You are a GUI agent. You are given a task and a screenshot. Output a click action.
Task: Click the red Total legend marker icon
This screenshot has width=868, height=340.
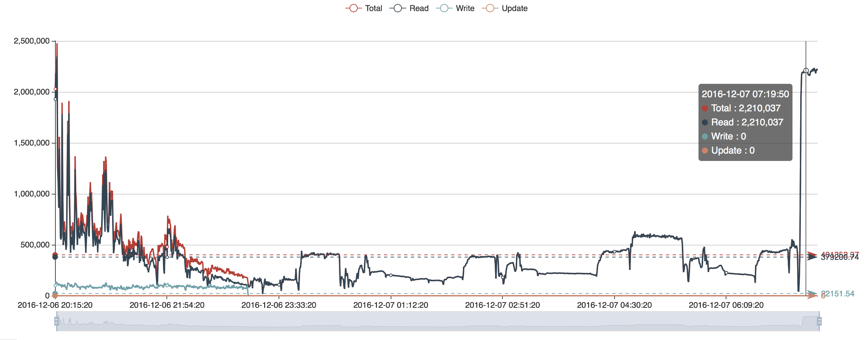point(353,8)
